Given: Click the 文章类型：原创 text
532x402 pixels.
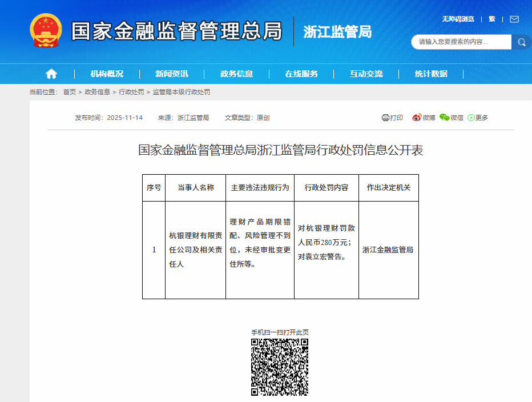Looking at the screenshot, I should pos(247,118).
